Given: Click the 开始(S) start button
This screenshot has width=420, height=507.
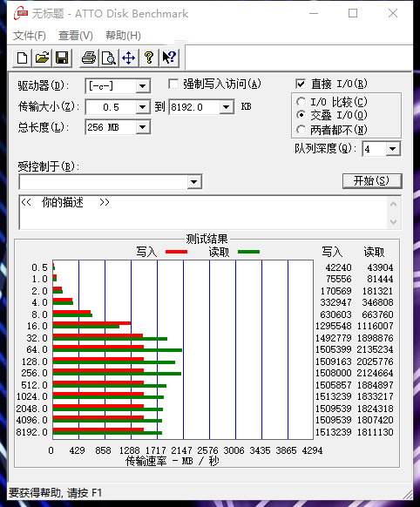Looking at the screenshot, I should pyautogui.click(x=372, y=180).
